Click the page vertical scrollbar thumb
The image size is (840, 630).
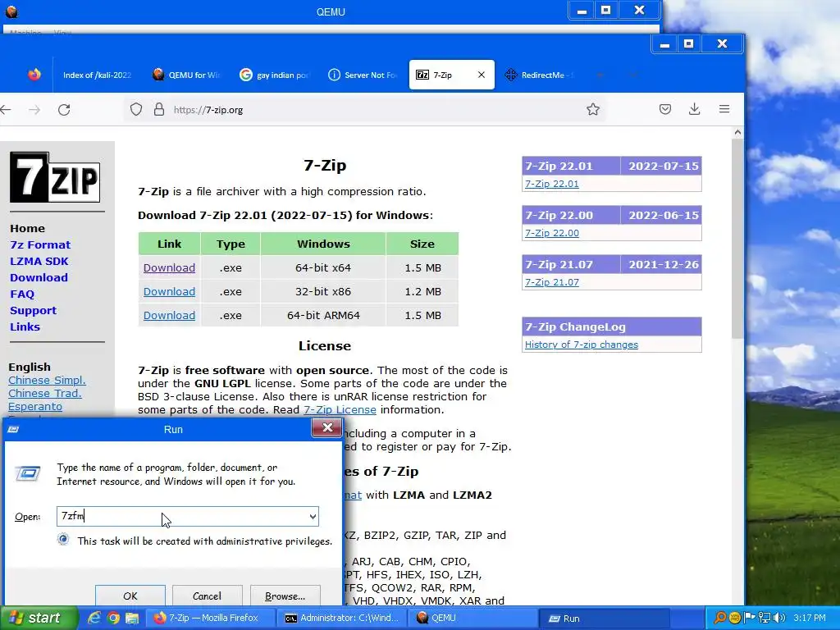737,239
